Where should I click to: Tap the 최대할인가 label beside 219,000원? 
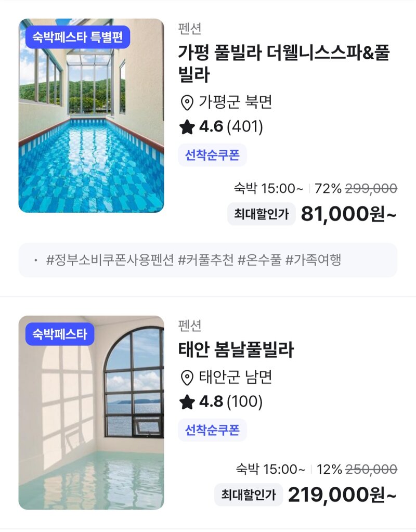(249, 495)
